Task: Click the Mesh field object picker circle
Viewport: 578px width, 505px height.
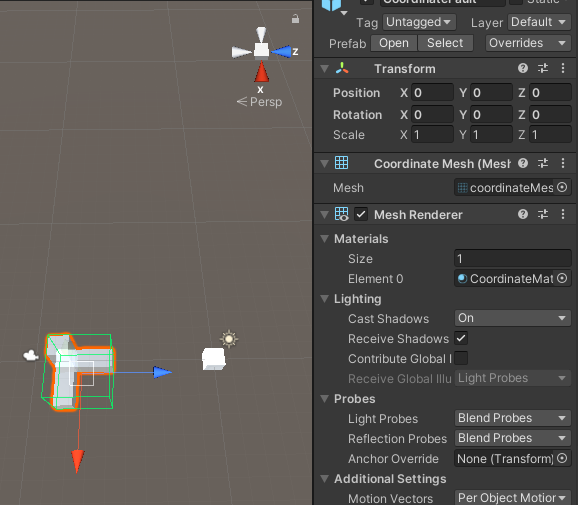Action: [562, 187]
